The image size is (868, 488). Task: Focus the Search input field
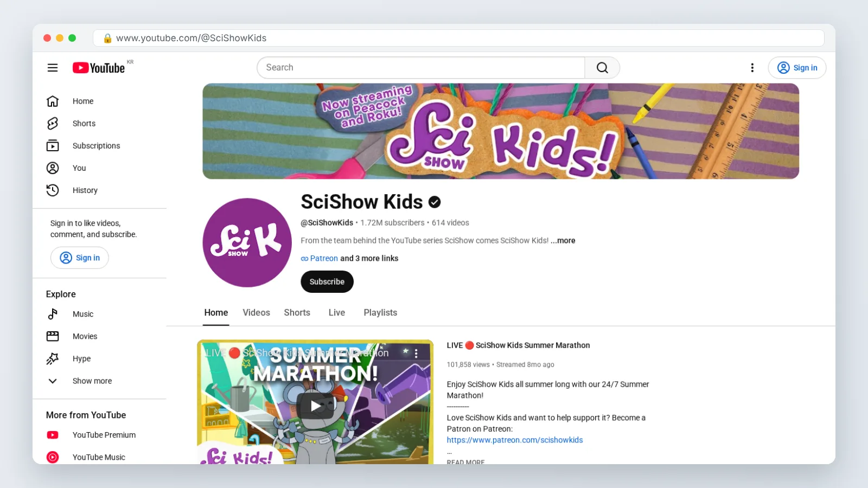pos(421,68)
